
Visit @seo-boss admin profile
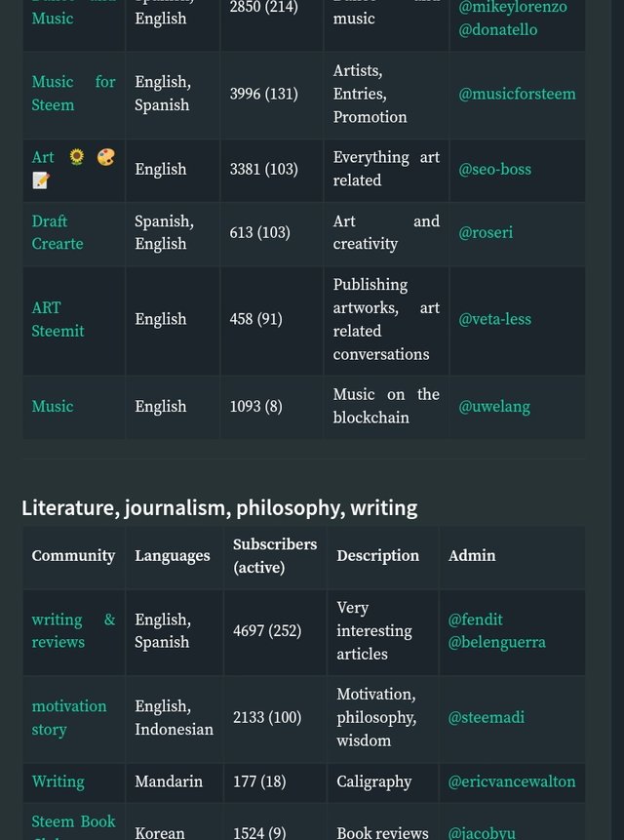coord(494,169)
